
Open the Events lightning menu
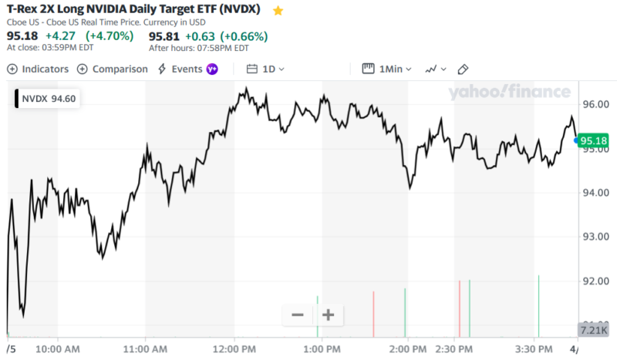(x=180, y=69)
